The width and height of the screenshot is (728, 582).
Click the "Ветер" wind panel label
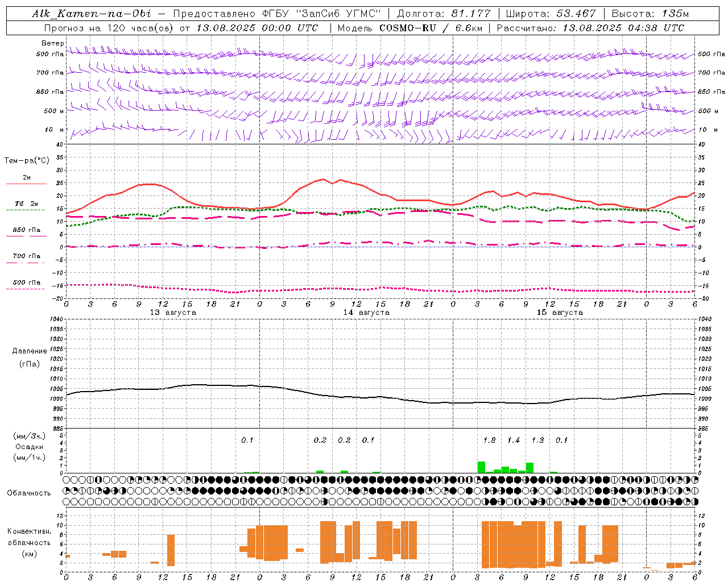tap(52, 43)
